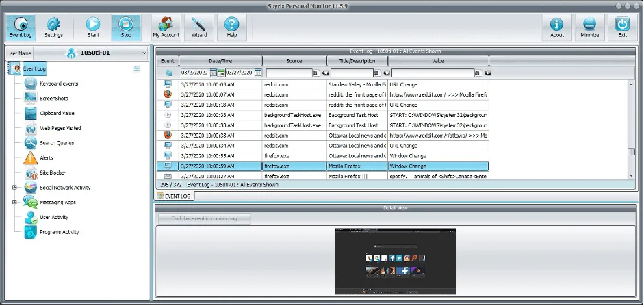Open Site Blocker category
644x306 pixels.
pyautogui.click(x=52, y=173)
